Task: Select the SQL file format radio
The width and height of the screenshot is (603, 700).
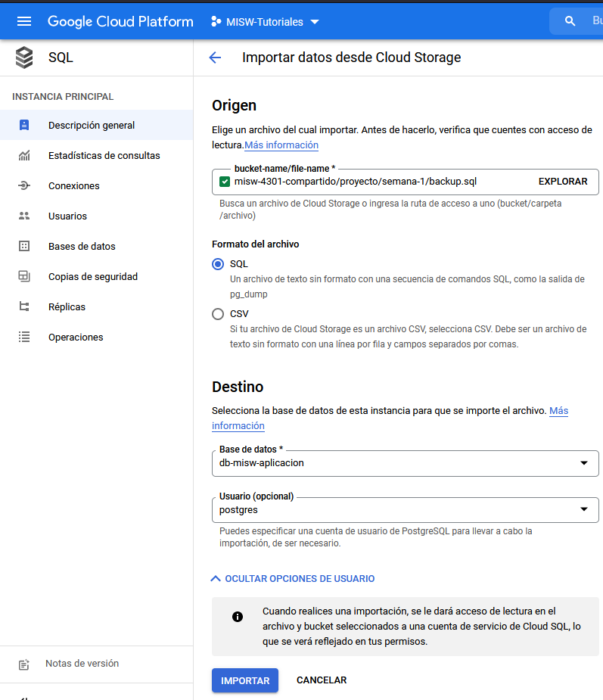Action: (x=218, y=264)
